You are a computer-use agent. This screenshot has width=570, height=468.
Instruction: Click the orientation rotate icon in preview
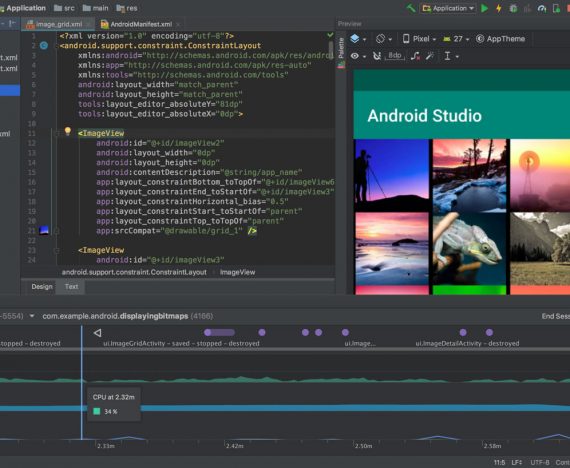[380, 39]
